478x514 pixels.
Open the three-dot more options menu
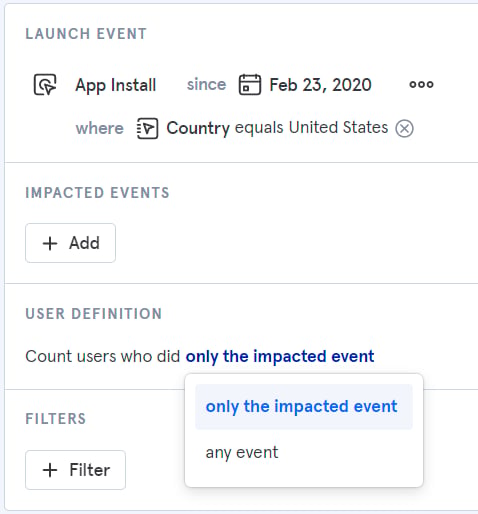pos(421,84)
